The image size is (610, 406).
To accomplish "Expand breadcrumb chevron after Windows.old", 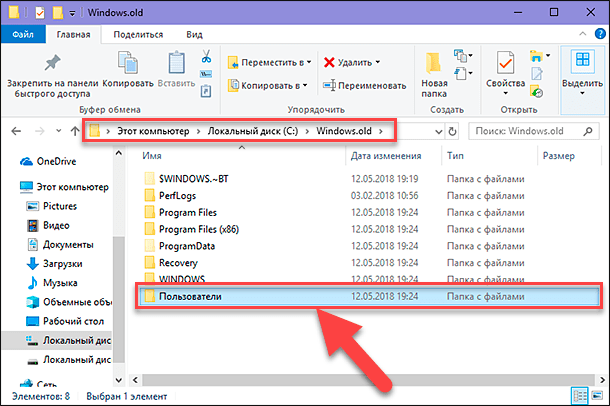I will (x=381, y=131).
